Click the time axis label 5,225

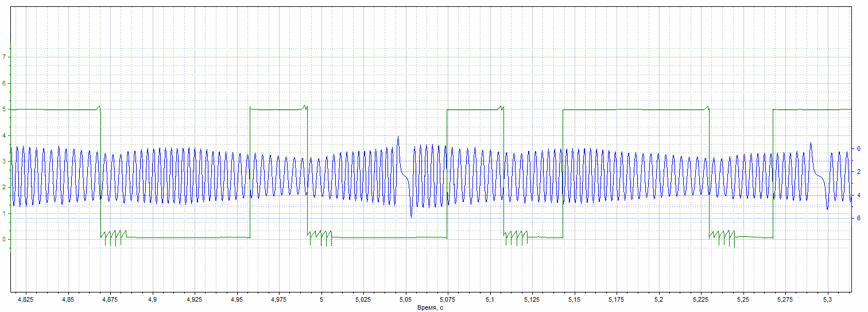[x=700, y=299]
